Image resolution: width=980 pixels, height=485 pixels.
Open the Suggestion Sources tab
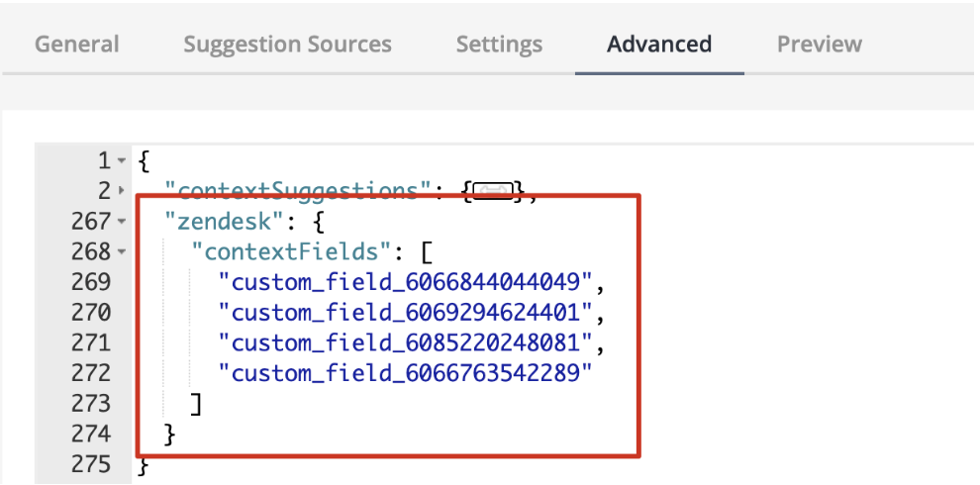pos(287,44)
